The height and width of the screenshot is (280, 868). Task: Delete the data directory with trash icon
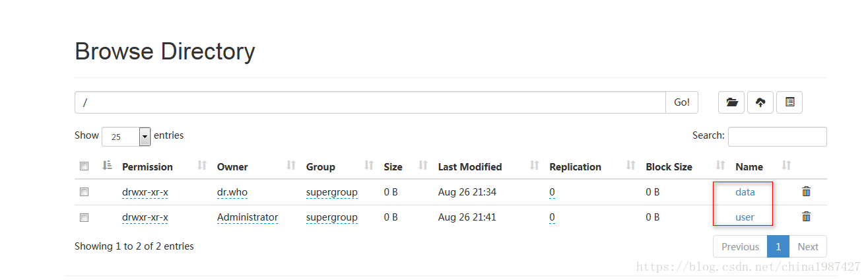point(806,192)
